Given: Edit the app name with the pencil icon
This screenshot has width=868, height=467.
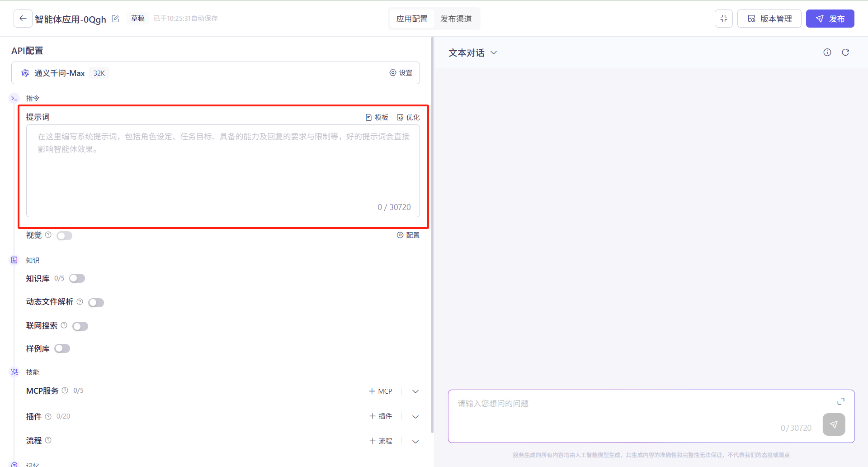Looking at the screenshot, I should coord(115,19).
